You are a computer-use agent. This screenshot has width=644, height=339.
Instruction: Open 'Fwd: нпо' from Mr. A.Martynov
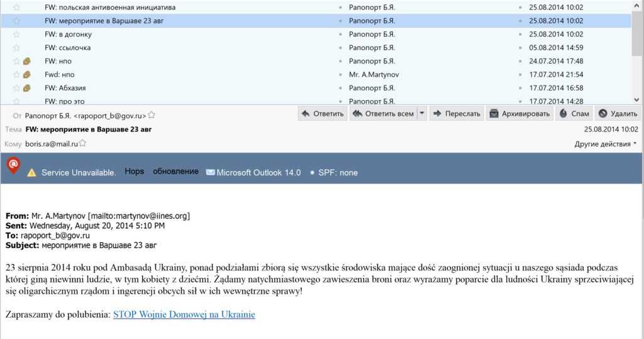tap(60, 75)
